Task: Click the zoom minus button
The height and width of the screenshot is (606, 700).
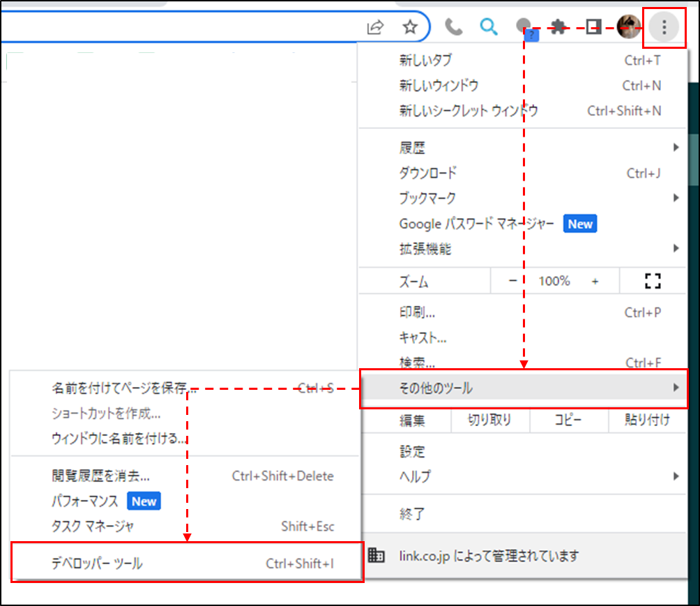Action: click(x=512, y=281)
